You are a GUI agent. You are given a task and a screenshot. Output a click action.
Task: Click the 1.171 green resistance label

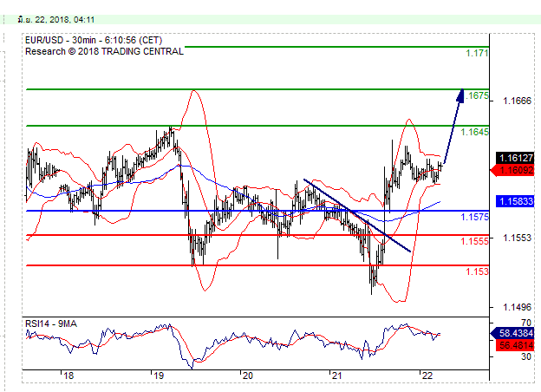point(476,54)
